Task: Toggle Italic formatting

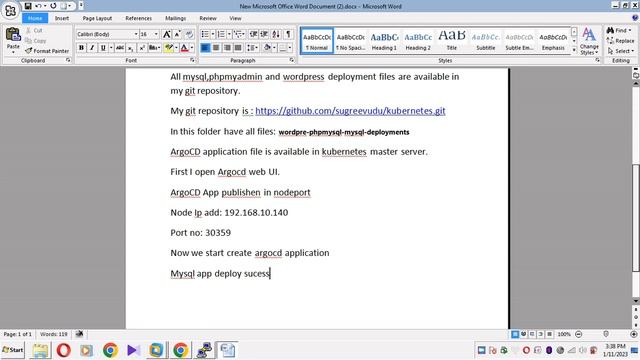Action: [92, 48]
